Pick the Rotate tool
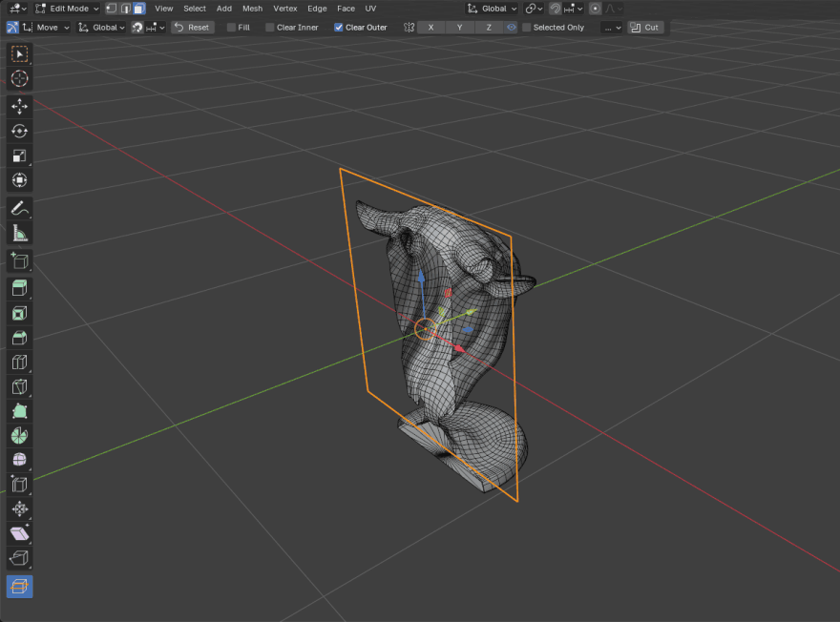Viewport: 840px width, 622px height. point(19,131)
